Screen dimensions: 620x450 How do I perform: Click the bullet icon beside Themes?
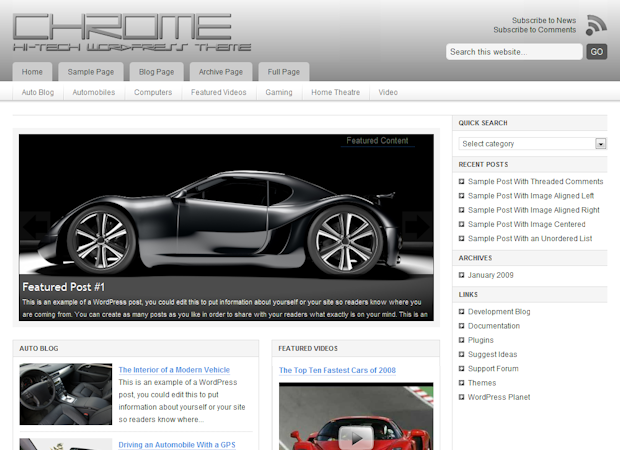pos(461,383)
